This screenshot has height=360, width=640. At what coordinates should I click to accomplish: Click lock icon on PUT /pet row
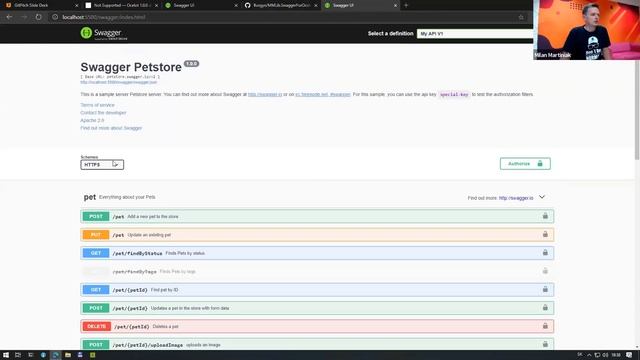[x=545, y=234]
